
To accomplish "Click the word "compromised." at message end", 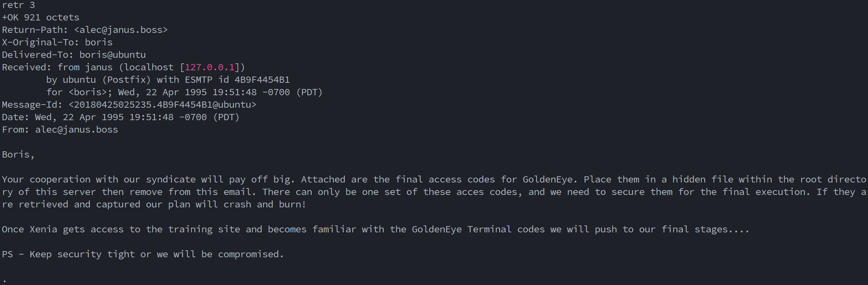I will 251,254.
